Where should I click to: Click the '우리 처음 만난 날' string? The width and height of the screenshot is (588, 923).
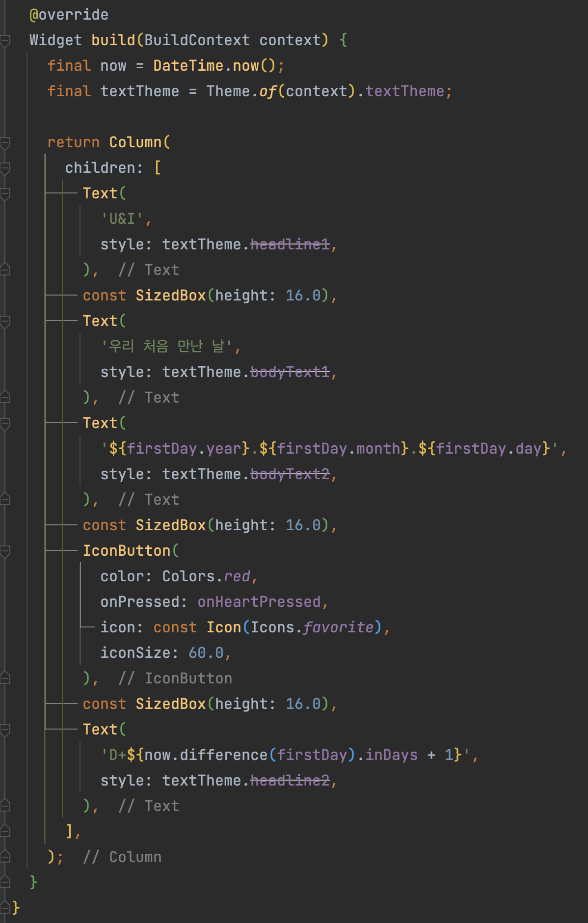tap(166, 347)
